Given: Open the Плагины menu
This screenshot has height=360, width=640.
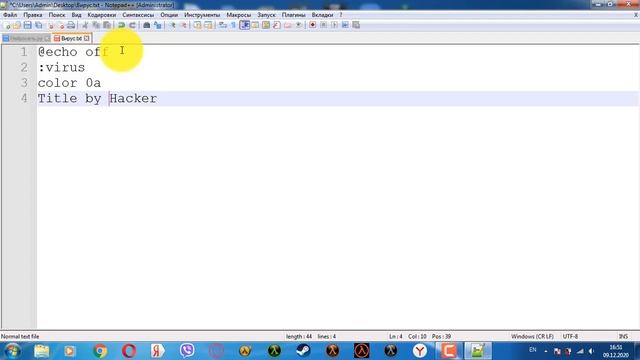Looking at the screenshot, I should click(293, 15).
